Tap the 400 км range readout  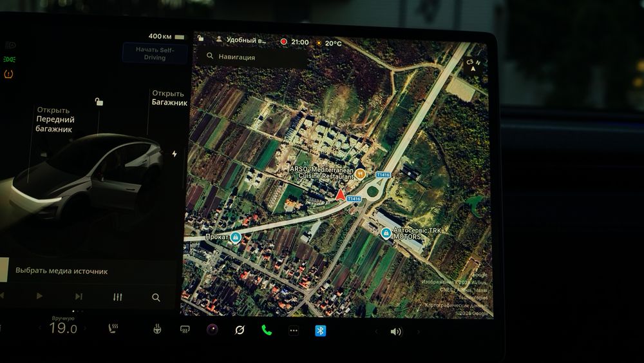[x=160, y=36]
